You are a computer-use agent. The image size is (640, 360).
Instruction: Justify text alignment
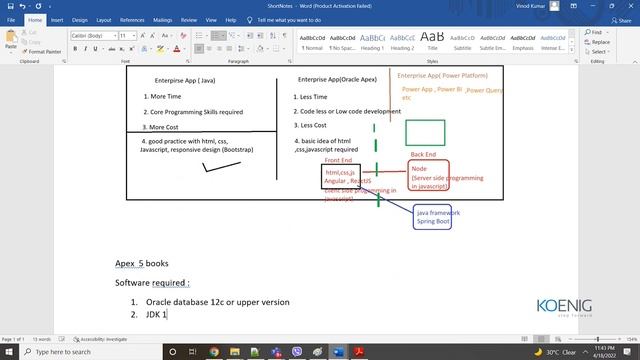(x=229, y=49)
